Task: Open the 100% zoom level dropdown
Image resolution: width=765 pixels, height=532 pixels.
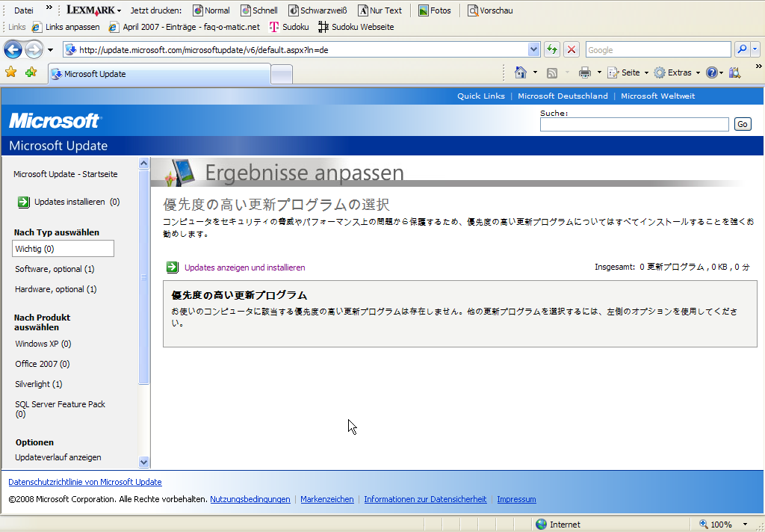Action: pos(745,525)
